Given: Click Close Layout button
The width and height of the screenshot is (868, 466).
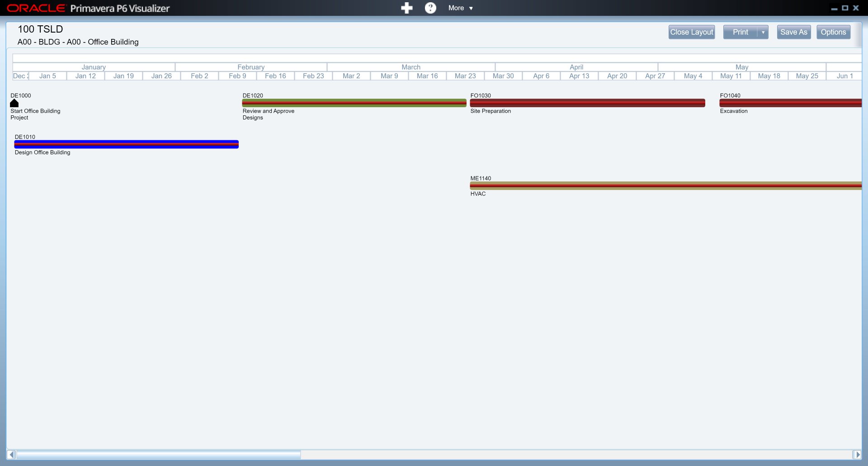Looking at the screenshot, I should click(x=691, y=32).
